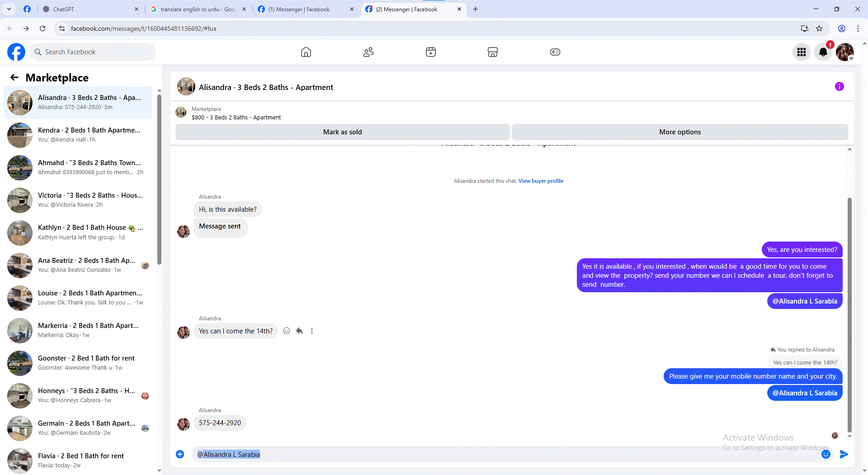Open the View buyer profile link
Image resolution: width=868 pixels, height=475 pixels.
coord(541,181)
